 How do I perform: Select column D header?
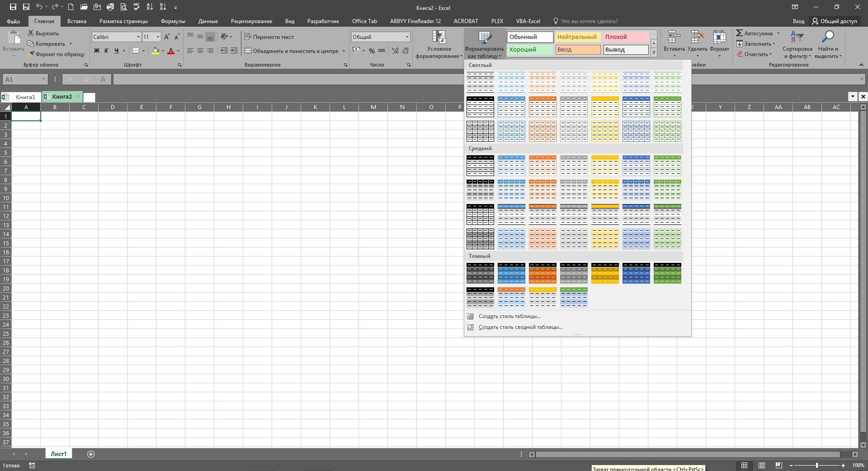click(x=113, y=107)
